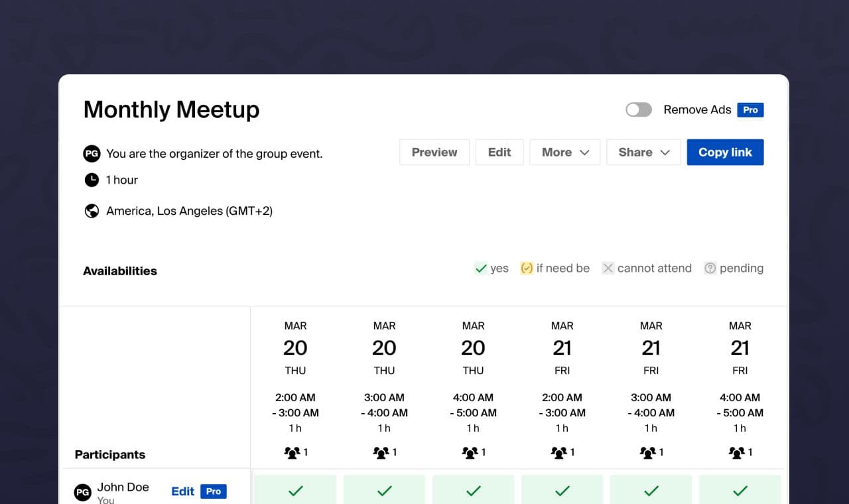The image size is (849, 504).
Task: Expand the Share dropdown
Action: 643,153
